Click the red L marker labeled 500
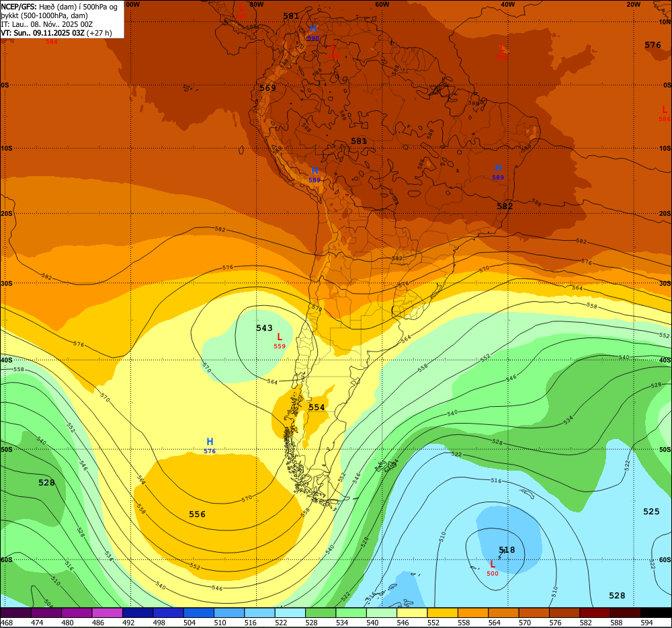 pos(493,564)
